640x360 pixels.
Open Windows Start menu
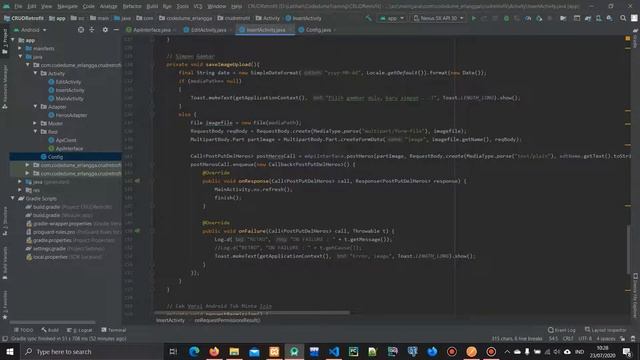[x=10, y=351]
